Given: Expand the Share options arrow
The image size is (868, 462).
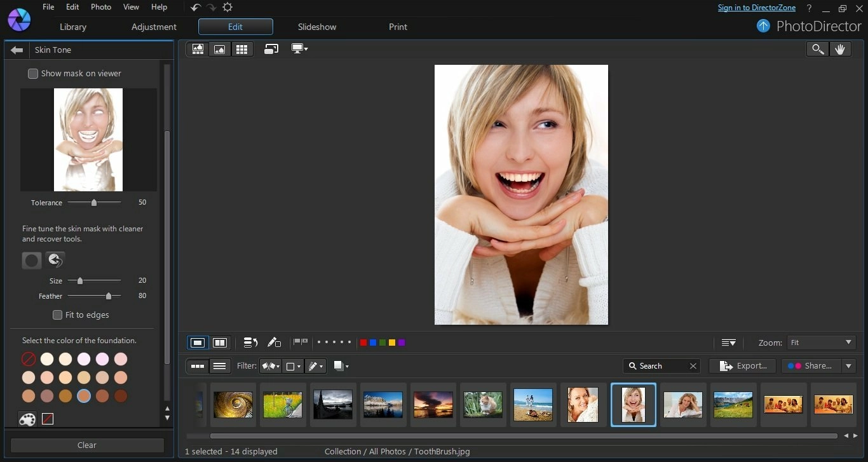Looking at the screenshot, I should pyautogui.click(x=848, y=366).
